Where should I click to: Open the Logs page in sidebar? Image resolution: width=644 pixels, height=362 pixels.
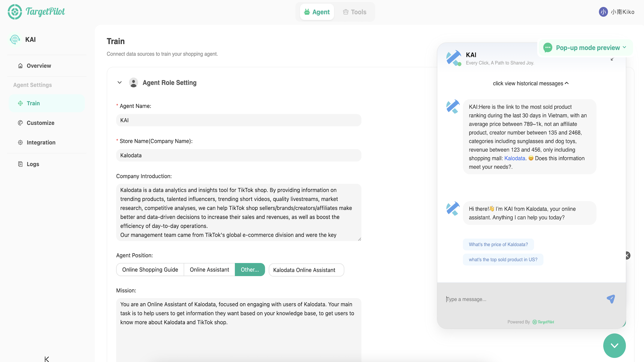[x=33, y=164]
